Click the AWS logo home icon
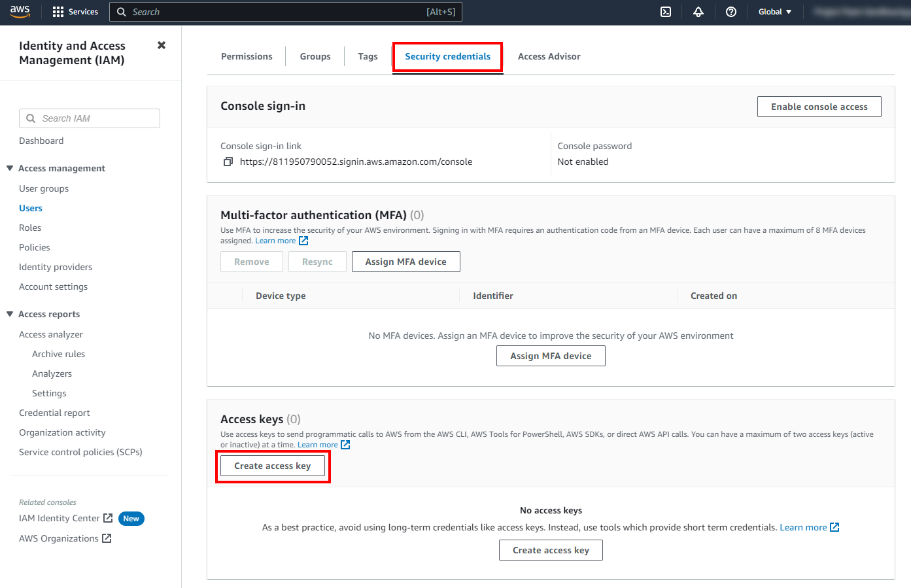 click(x=20, y=12)
